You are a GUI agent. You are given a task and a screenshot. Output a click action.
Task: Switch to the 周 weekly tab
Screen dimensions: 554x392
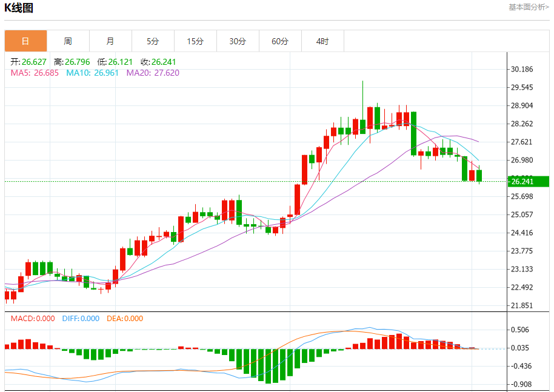tap(68, 41)
